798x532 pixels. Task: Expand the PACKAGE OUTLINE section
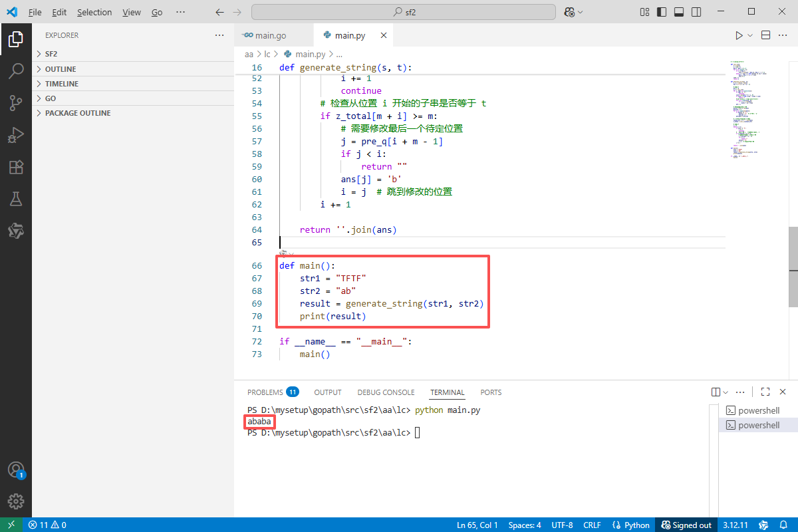(x=133, y=113)
